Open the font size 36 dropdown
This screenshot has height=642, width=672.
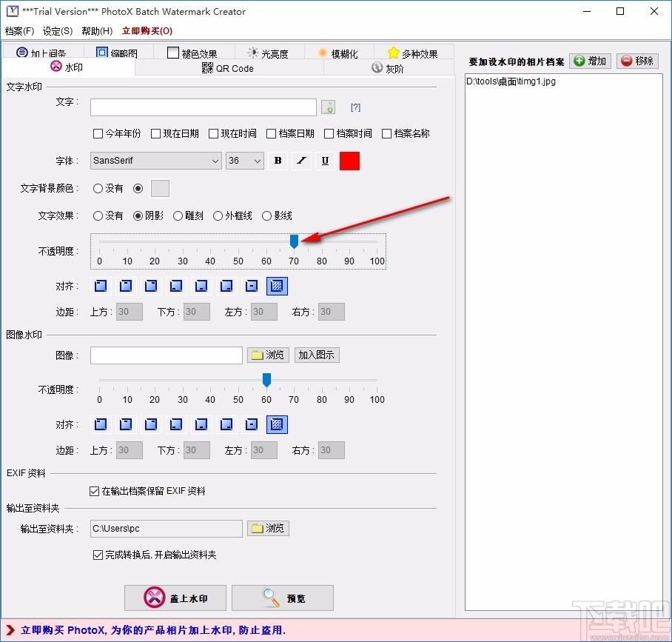pos(245,161)
